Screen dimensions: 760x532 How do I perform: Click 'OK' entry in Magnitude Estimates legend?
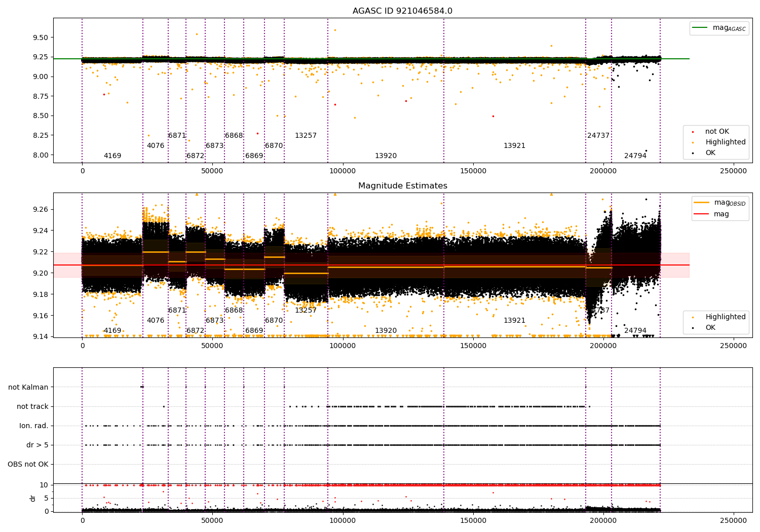[x=710, y=328]
